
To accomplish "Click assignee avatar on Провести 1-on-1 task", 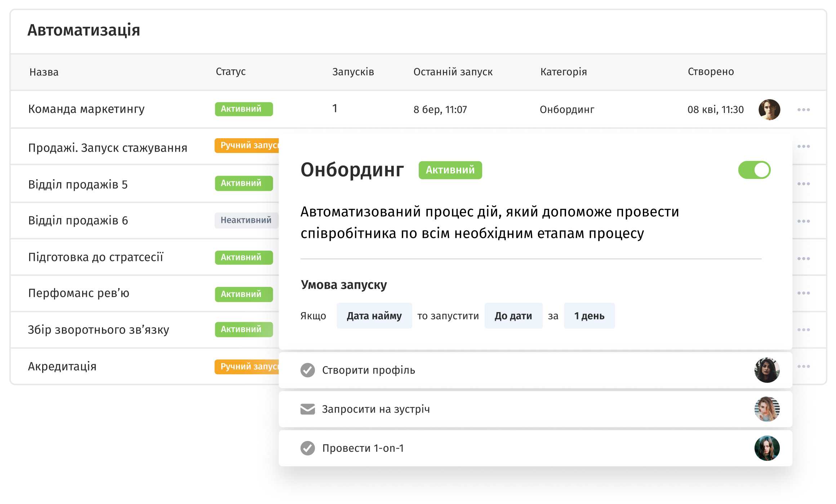I will 767,448.
